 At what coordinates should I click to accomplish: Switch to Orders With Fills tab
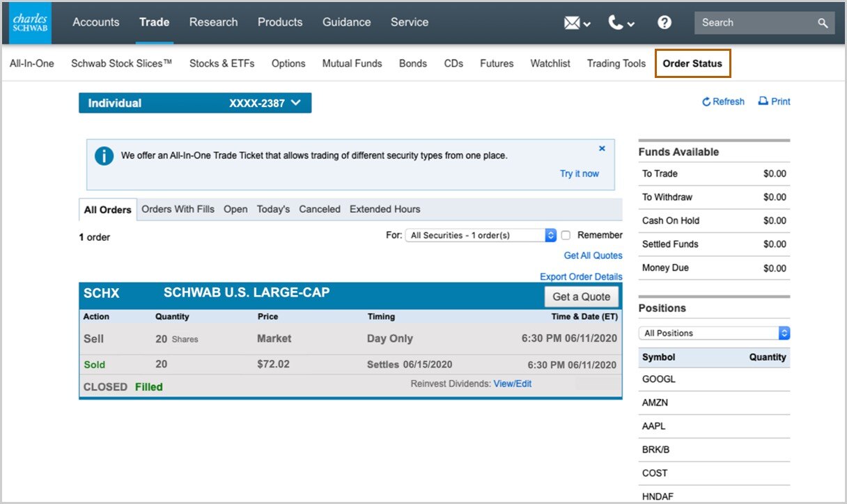click(x=178, y=209)
